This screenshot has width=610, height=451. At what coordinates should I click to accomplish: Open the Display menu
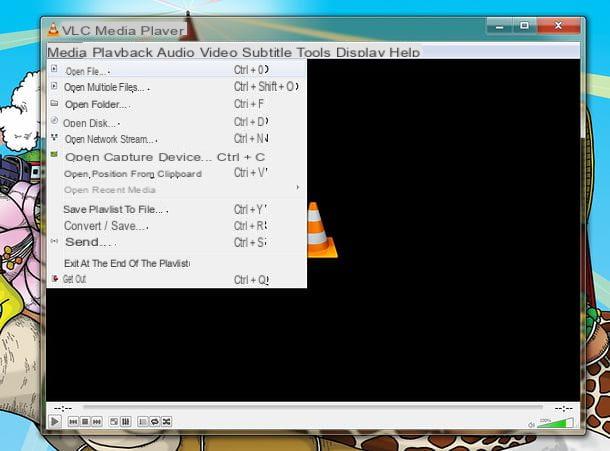point(360,52)
